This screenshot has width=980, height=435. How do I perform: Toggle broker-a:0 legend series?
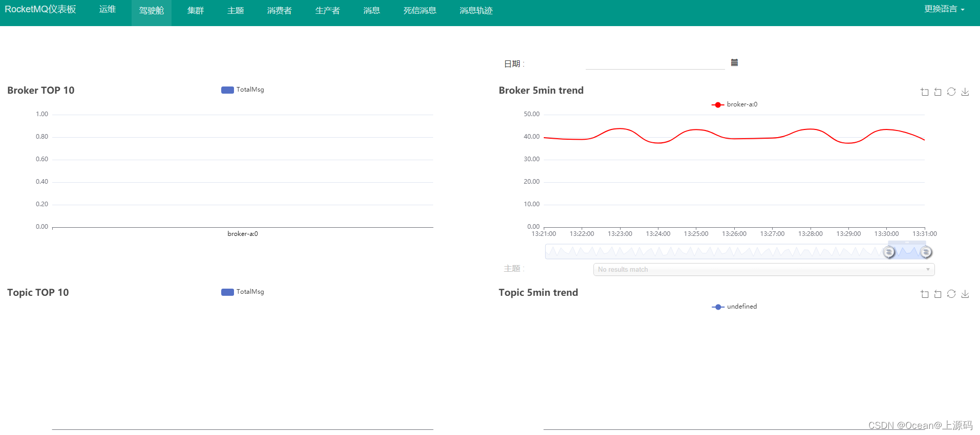734,104
